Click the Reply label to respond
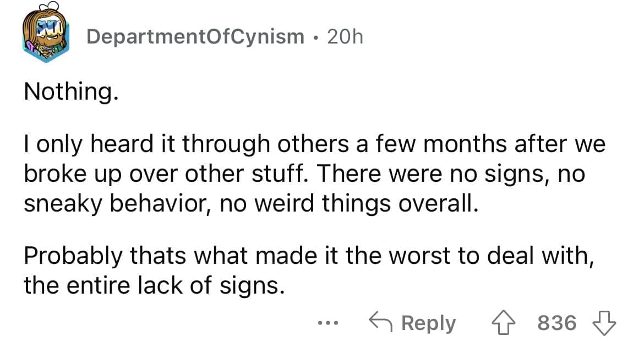The width and height of the screenshot is (644, 341). 428,322
